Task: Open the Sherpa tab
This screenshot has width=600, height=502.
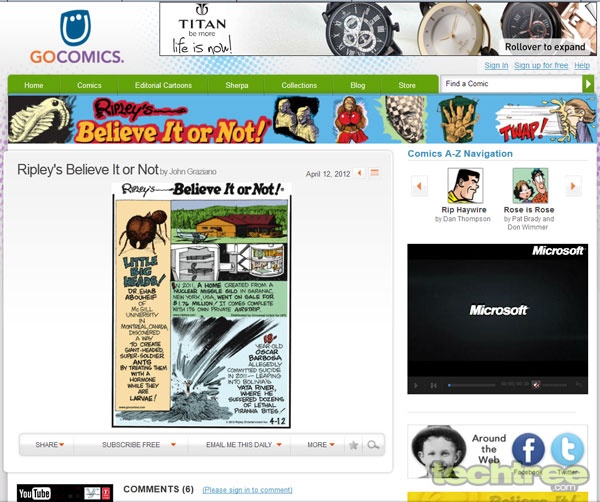Action: point(236,85)
